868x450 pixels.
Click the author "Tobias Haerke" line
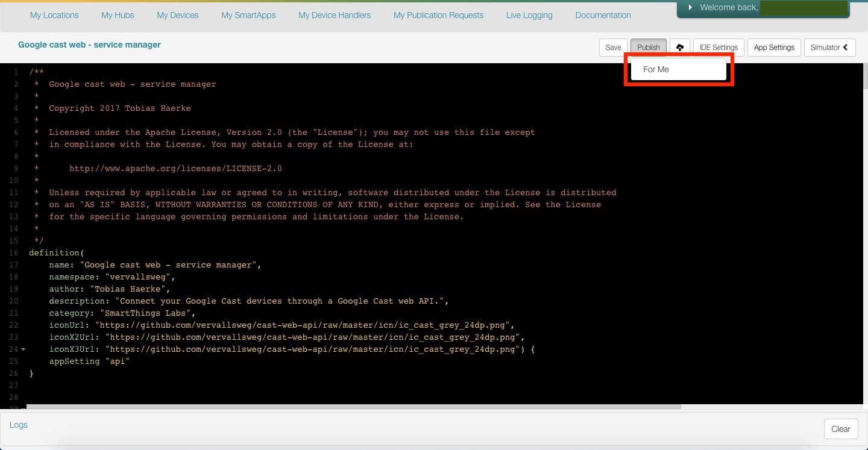[110, 289]
